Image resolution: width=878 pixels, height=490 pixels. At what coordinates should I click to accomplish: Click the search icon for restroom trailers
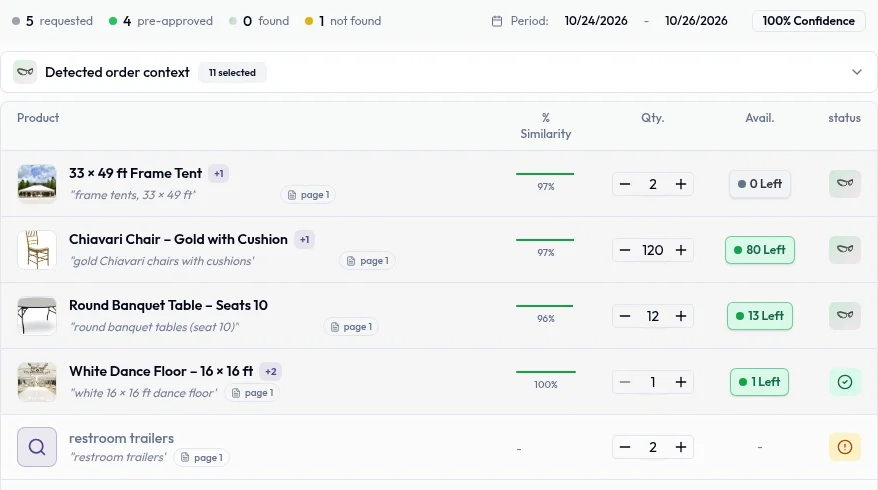[x=37, y=447]
